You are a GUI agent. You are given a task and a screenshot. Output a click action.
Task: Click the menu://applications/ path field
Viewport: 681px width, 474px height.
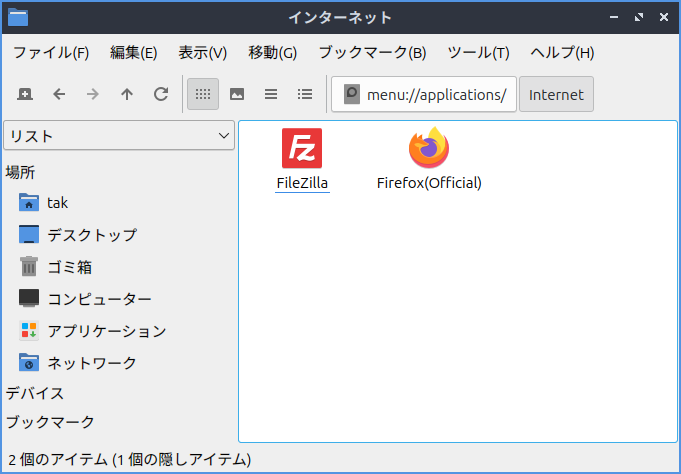[435, 94]
